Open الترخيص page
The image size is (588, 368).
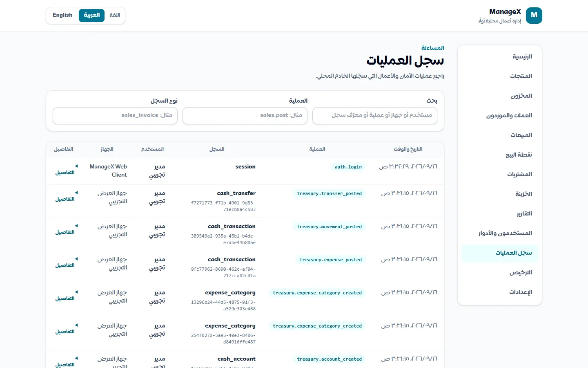(500, 272)
